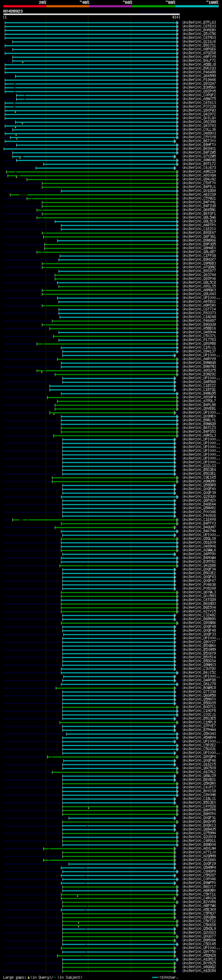Select hit label UniRef100_Q645M9
Screen dimensions: 222x980
199,76
